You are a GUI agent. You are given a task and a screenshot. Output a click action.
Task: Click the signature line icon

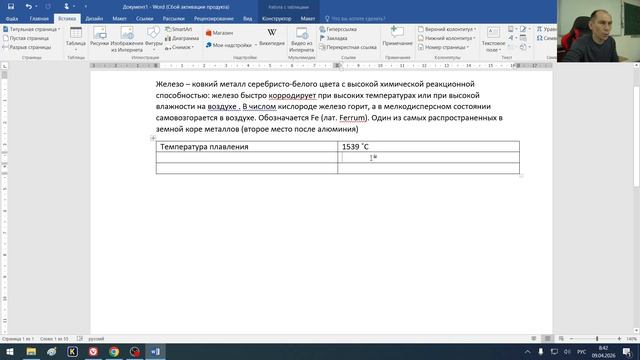[x=524, y=29]
